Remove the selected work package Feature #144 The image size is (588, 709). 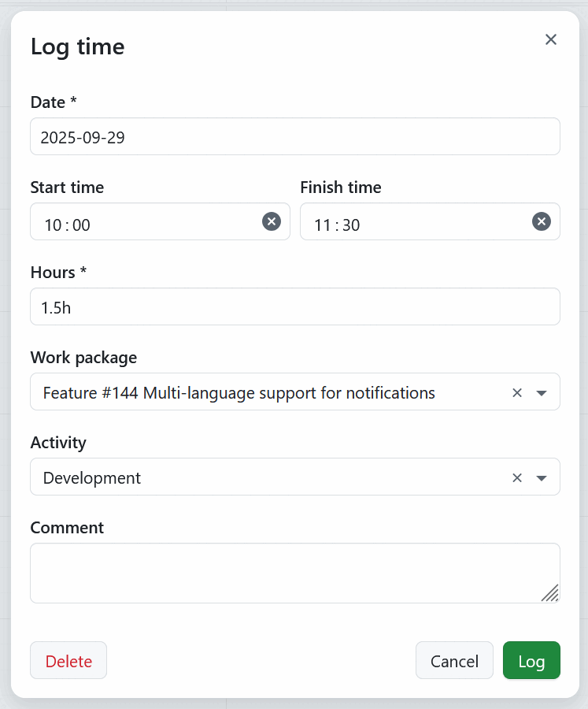pyautogui.click(x=517, y=392)
